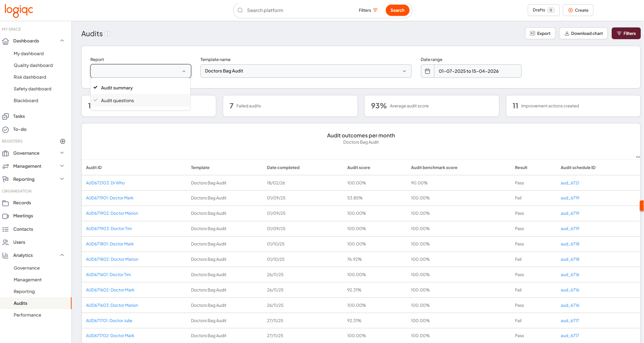Click the ellipsis menu on Audit outcomes chart

click(x=638, y=157)
